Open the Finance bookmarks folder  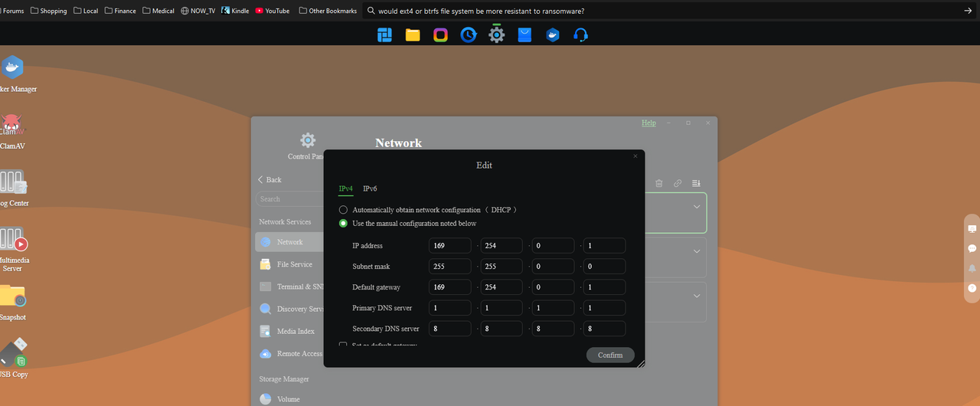pyautogui.click(x=120, y=11)
